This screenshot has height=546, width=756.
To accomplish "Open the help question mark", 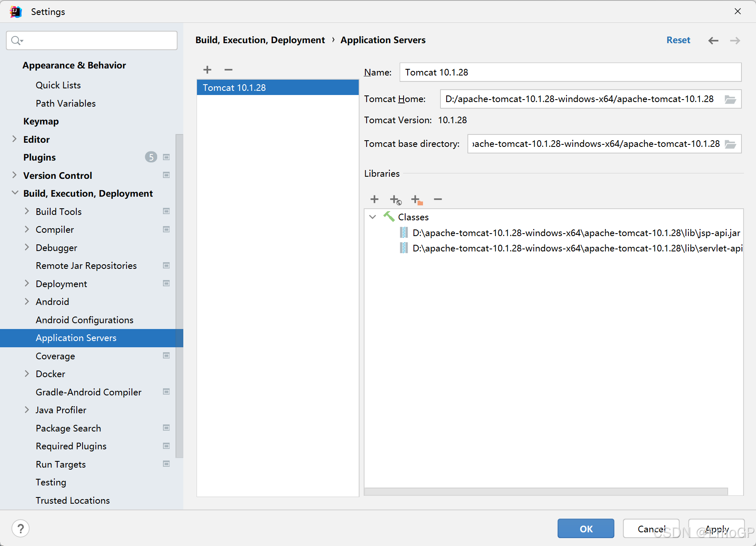I will 21,529.
